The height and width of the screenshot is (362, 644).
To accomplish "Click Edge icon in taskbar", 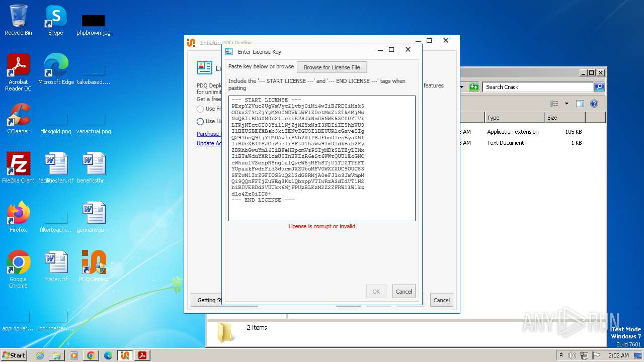I will tap(108, 355).
